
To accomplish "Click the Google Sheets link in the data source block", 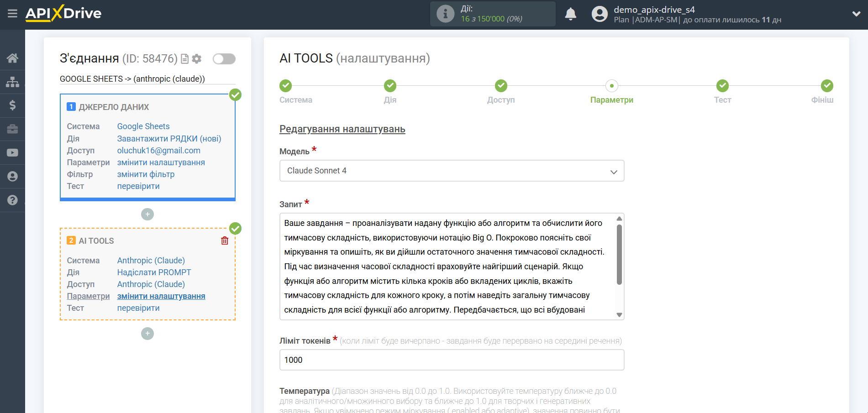I will click(143, 126).
